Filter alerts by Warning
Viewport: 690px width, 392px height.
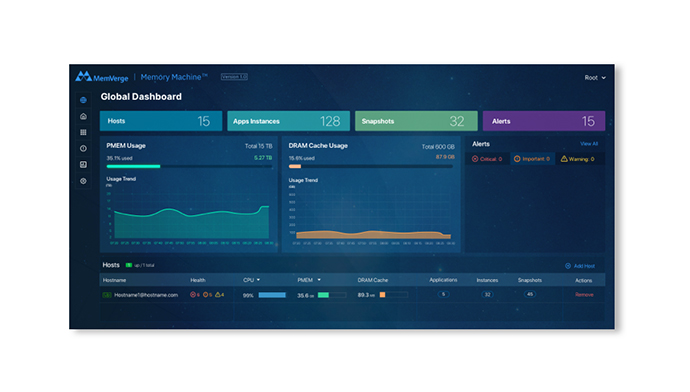tap(578, 159)
